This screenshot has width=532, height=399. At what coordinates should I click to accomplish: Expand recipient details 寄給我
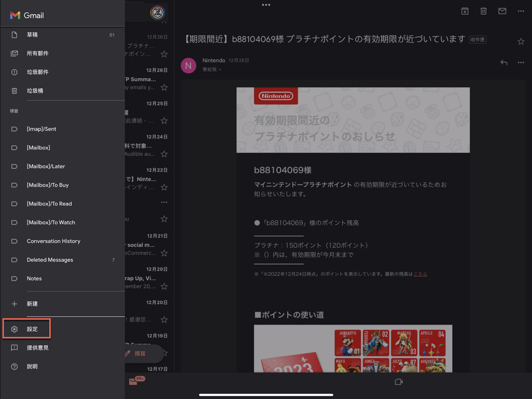(x=212, y=69)
